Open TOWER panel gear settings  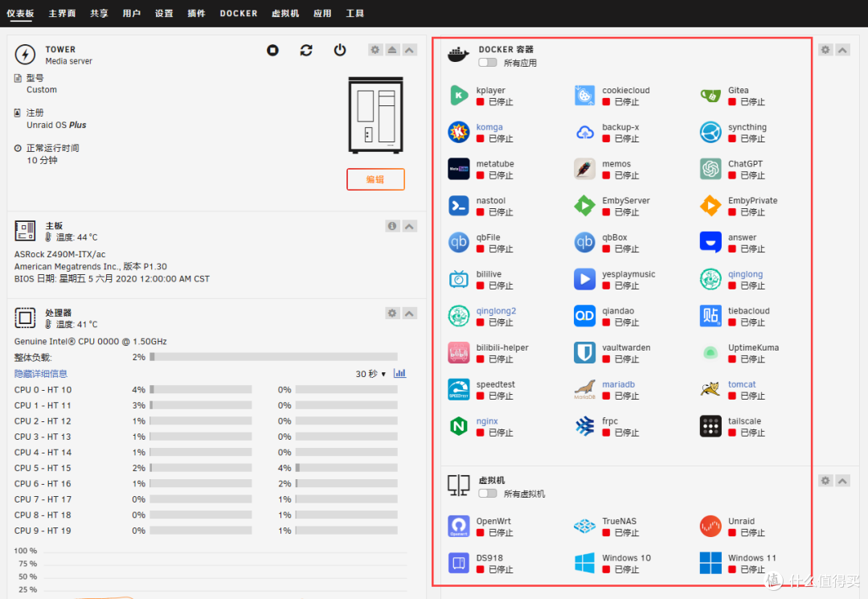tap(375, 50)
